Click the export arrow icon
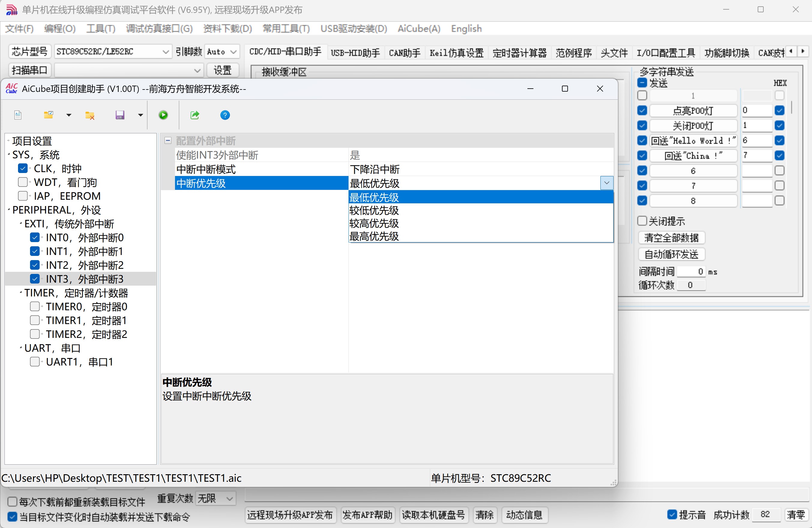Image resolution: width=812 pixels, height=528 pixels. click(195, 115)
